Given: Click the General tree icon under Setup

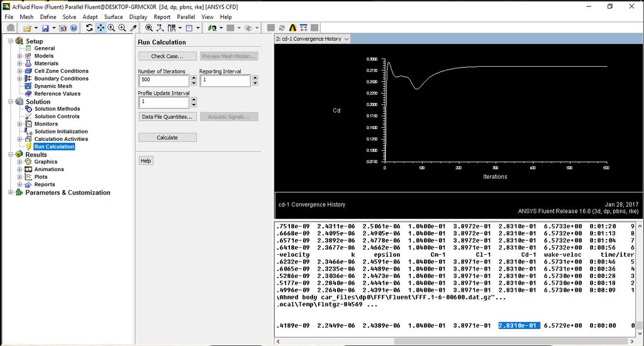Looking at the screenshot, I should point(28,48).
